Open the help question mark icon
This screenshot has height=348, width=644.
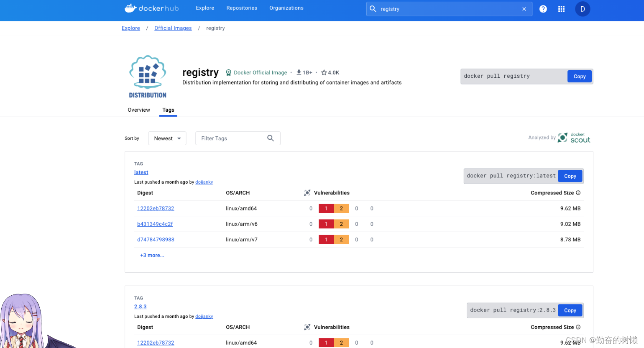coord(543,9)
